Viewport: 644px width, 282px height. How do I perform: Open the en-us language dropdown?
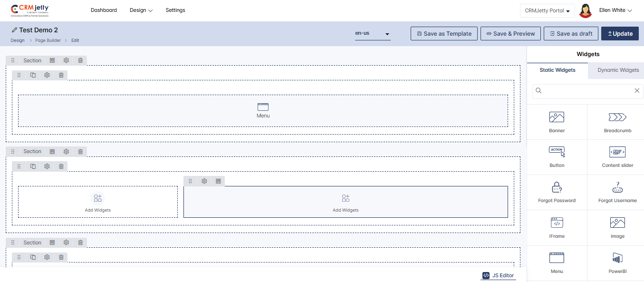(x=372, y=34)
